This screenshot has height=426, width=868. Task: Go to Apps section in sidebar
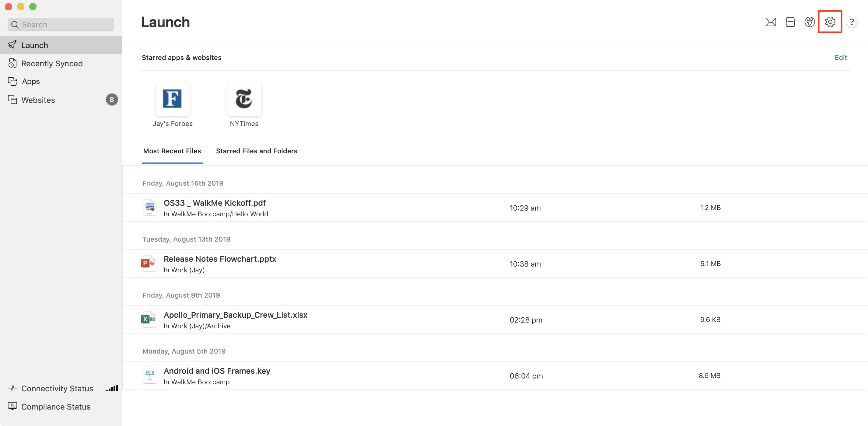[x=31, y=82]
